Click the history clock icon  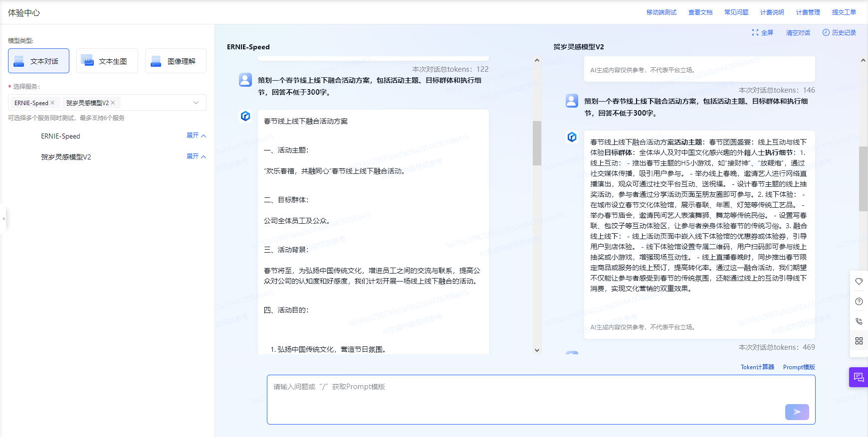[826, 32]
